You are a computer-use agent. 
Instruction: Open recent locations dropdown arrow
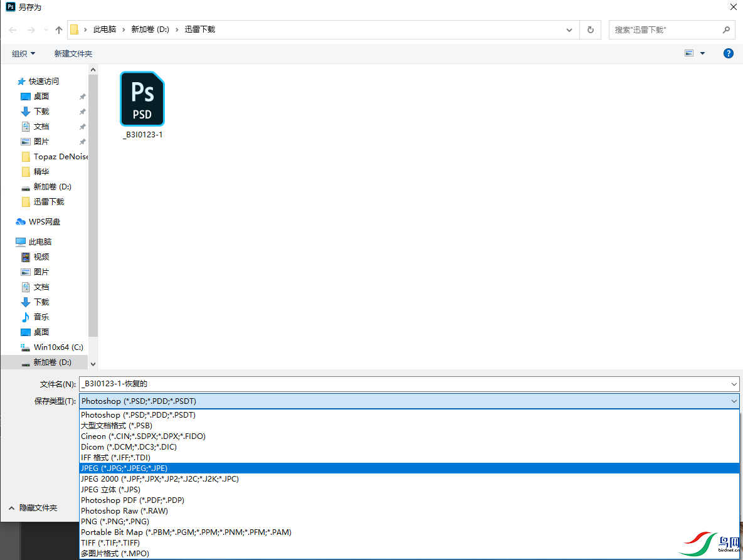pos(46,30)
